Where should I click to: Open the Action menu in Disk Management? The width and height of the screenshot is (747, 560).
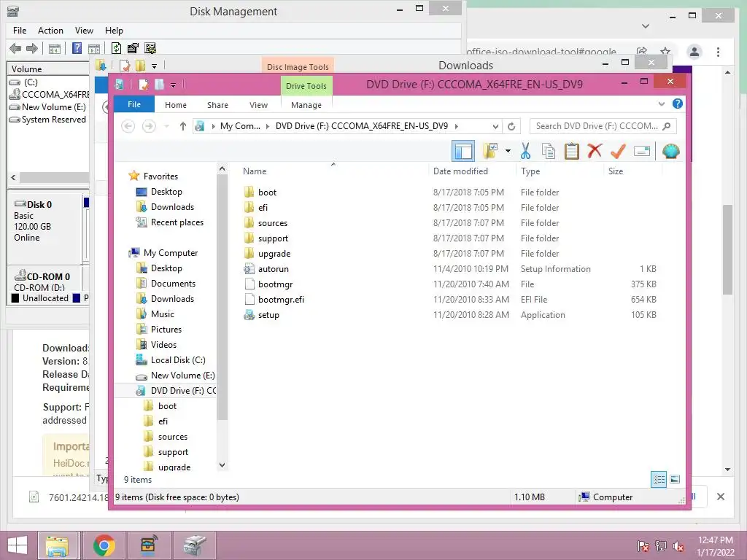click(x=50, y=31)
